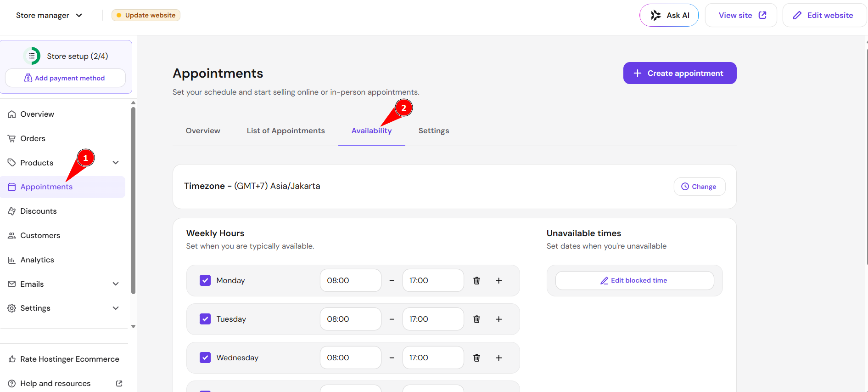The image size is (868, 392).
Task: Click the View site button
Action: (741, 15)
